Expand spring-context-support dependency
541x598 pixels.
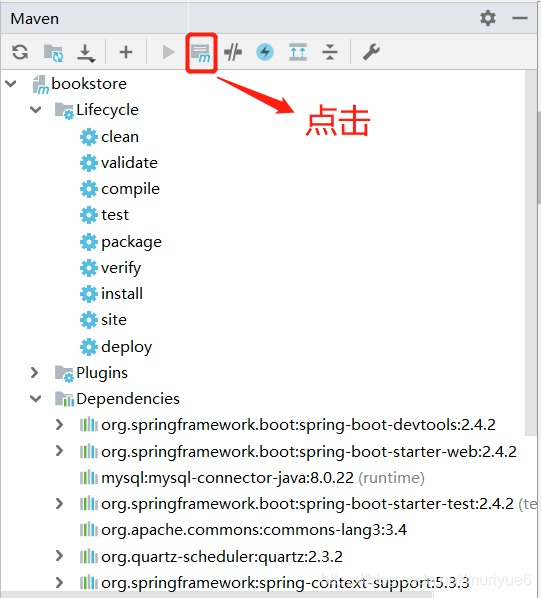click(59, 582)
